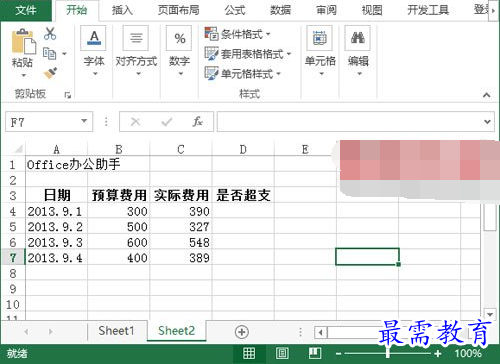This screenshot has height=364, width=500.
Task: Expand the 字体 group dropdown arrow
Action: click(95, 74)
